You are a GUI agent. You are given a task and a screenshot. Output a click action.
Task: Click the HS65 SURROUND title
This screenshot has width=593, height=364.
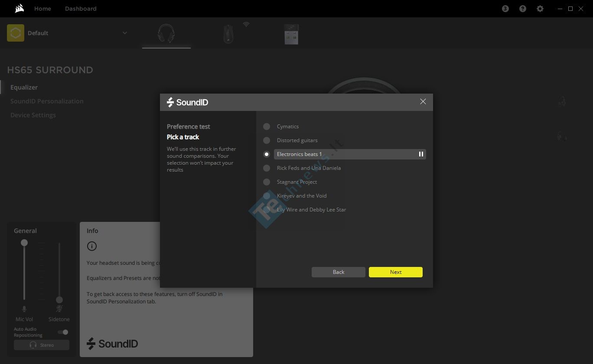tap(50, 70)
